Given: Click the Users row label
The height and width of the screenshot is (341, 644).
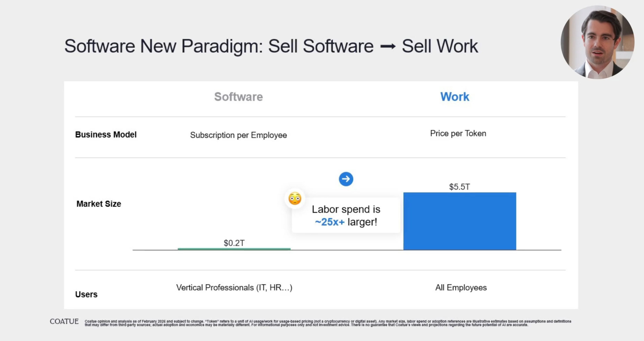Looking at the screenshot, I should click(86, 294).
